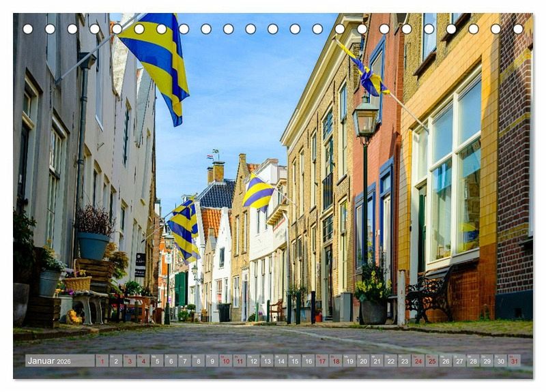Click the blue flower pot on the left
546x392 pixels.
tap(93, 245)
